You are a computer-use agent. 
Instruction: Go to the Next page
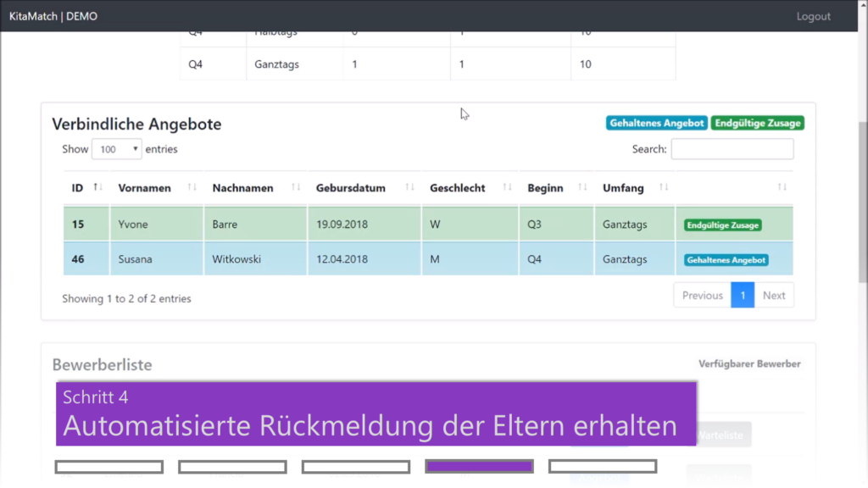(x=774, y=296)
